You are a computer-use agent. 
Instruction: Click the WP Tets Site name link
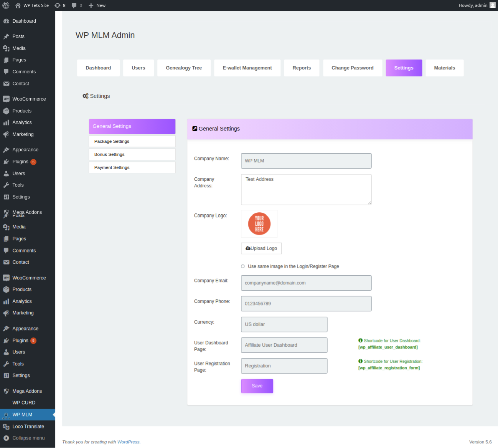click(x=36, y=5)
